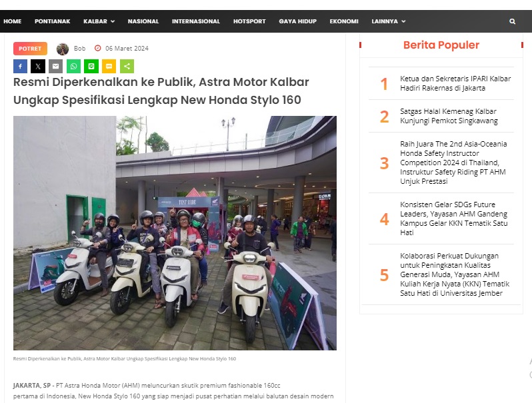The width and height of the screenshot is (532, 403).
Task: Click the Honda Stylo 160 article photo
Action: (x=175, y=233)
